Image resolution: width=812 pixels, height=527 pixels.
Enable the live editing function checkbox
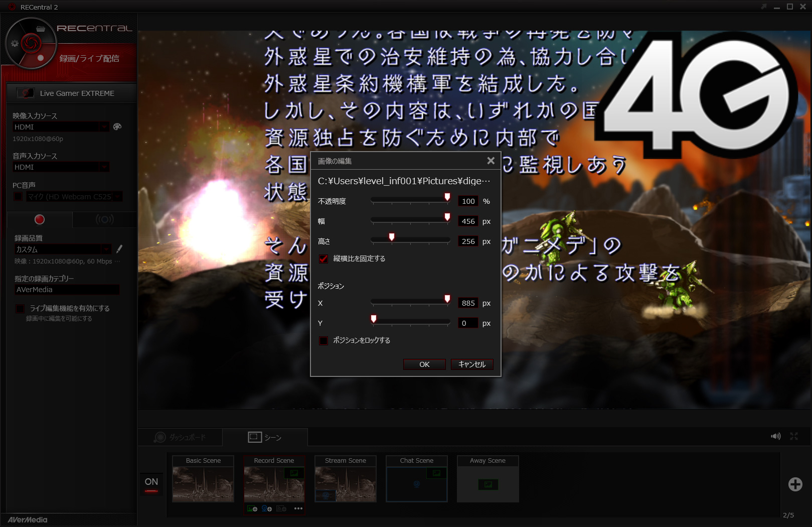pos(20,308)
